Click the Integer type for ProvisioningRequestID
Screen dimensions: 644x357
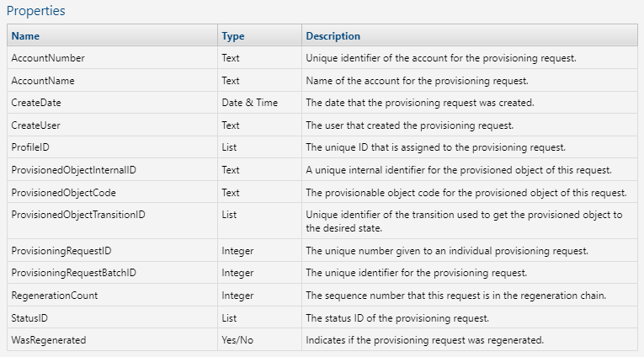(x=237, y=251)
